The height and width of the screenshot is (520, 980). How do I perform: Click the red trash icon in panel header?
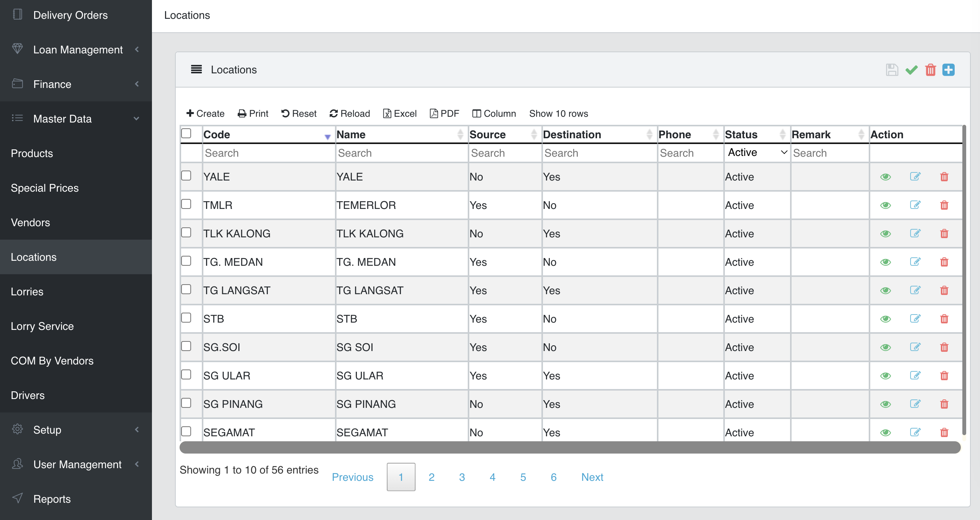(x=931, y=70)
